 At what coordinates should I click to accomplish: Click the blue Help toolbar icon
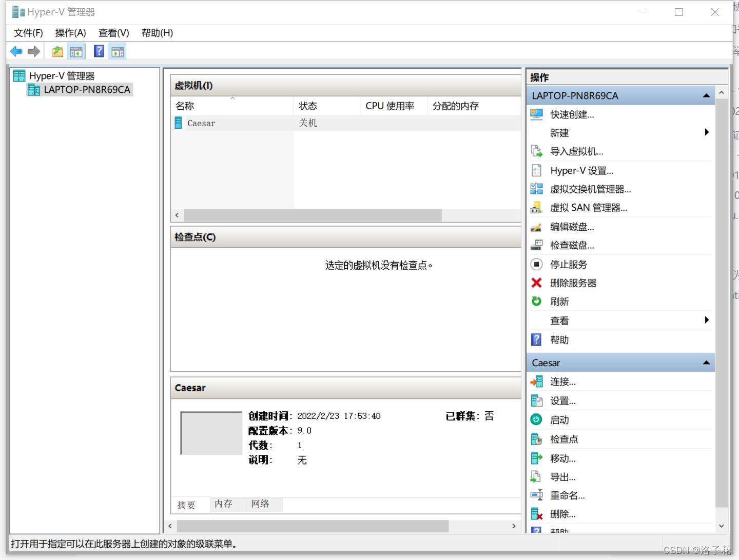click(99, 51)
